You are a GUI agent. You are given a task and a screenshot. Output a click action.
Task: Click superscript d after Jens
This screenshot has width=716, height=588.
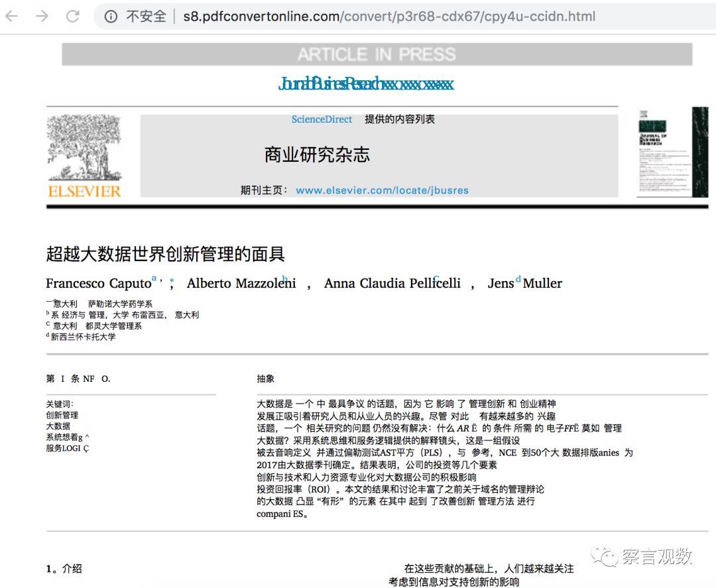pyautogui.click(x=518, y=279)
